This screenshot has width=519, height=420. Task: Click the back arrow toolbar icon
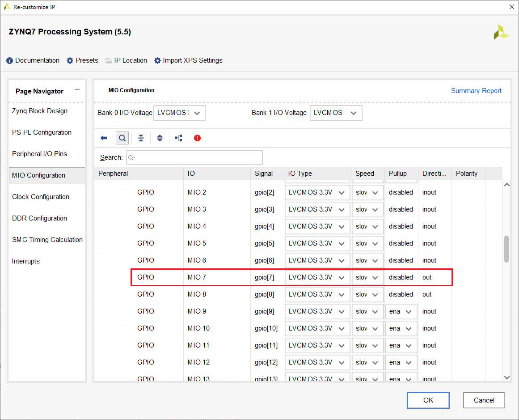coord(104,138)
